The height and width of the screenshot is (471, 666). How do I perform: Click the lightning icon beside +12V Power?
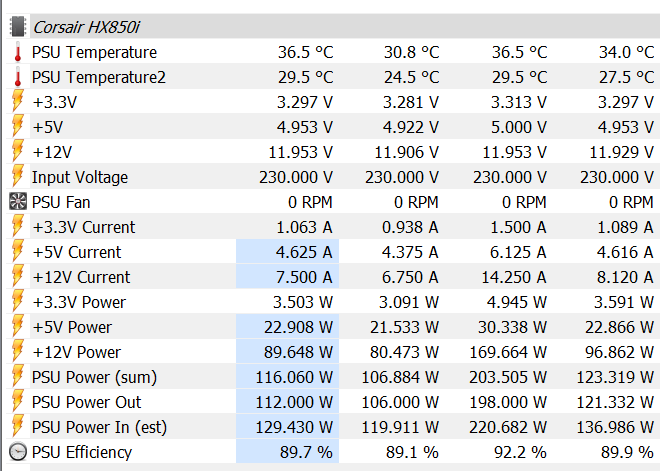click(18, 352)
